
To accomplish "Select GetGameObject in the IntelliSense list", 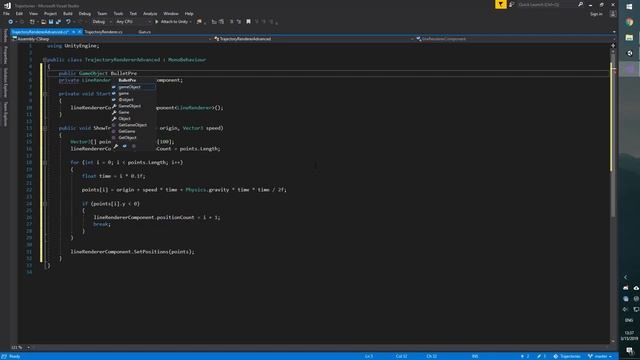I will pyautogui.click(x=133, y=125).
